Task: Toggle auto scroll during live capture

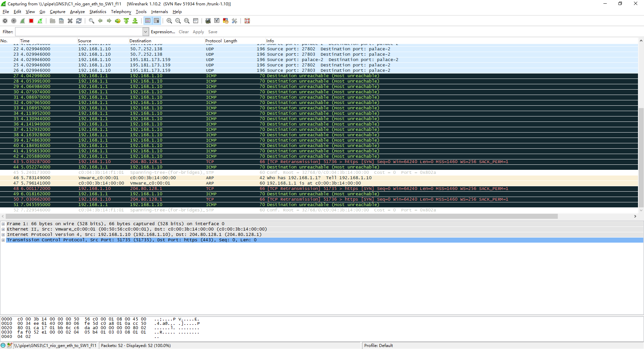Action: coord(157,21)
